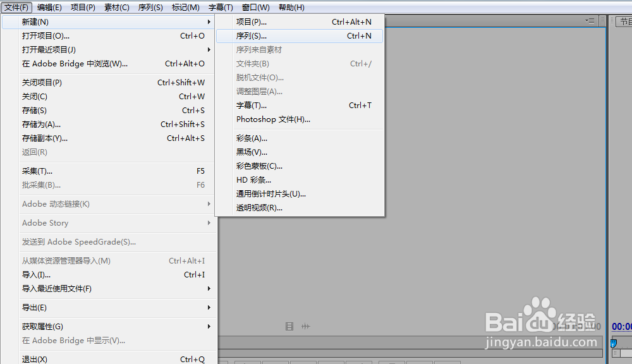
Task: Click the blue 00:0 timecode
Action: tap(621, 327)
